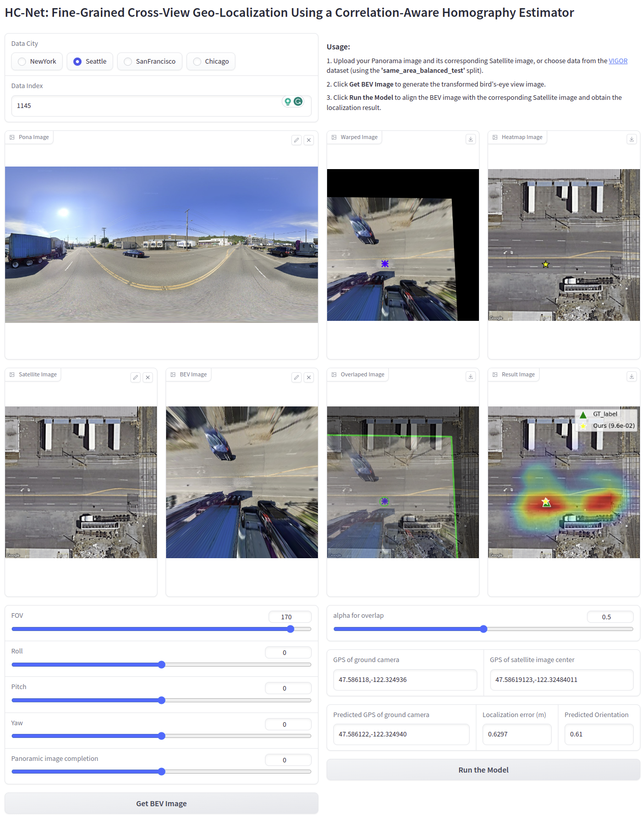Viewport: 644px width, 822px height.
Task: Edit the Satellite Image with pencil icon
Action: click(x=136, y=377)
